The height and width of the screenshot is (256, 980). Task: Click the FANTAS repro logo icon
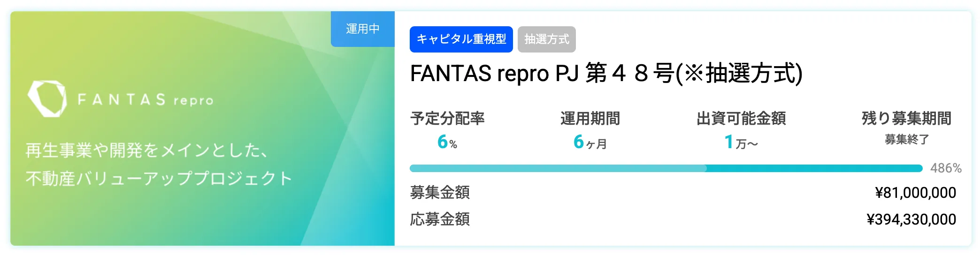[47, 99]
